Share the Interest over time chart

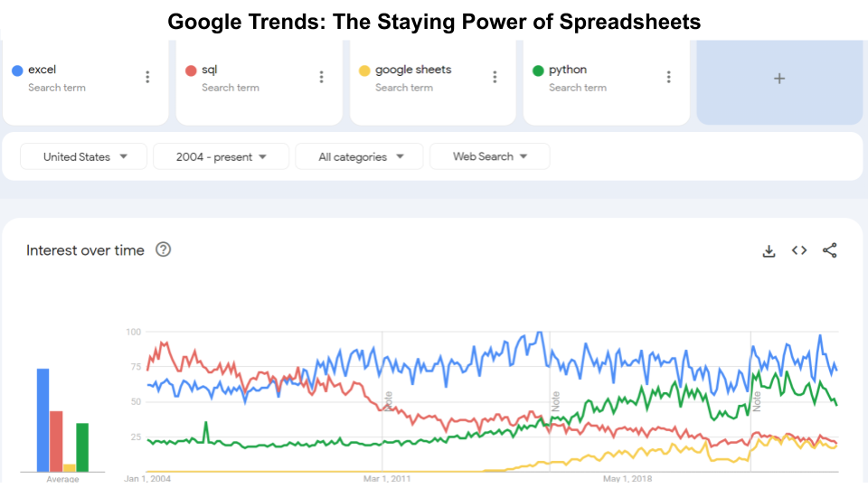[830, 250]
